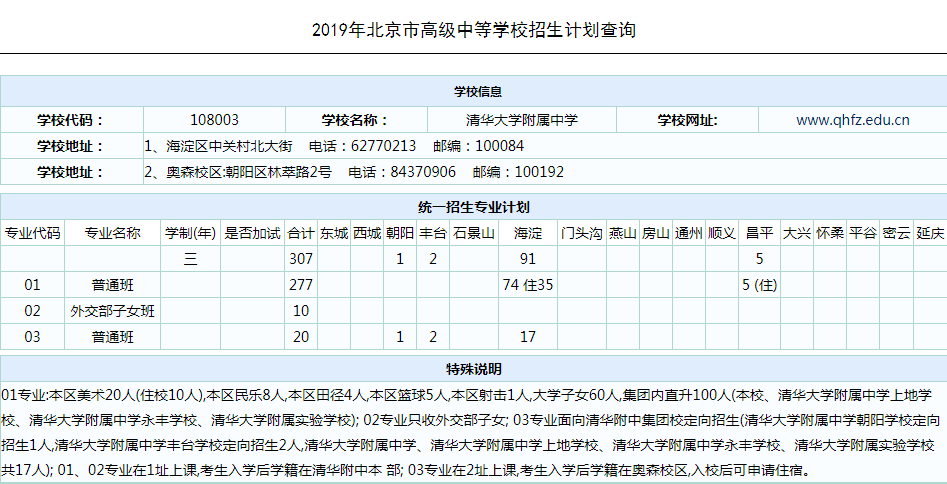Click major code 02
This screenshot has width=947, height=484.
(x=33, y=311)
